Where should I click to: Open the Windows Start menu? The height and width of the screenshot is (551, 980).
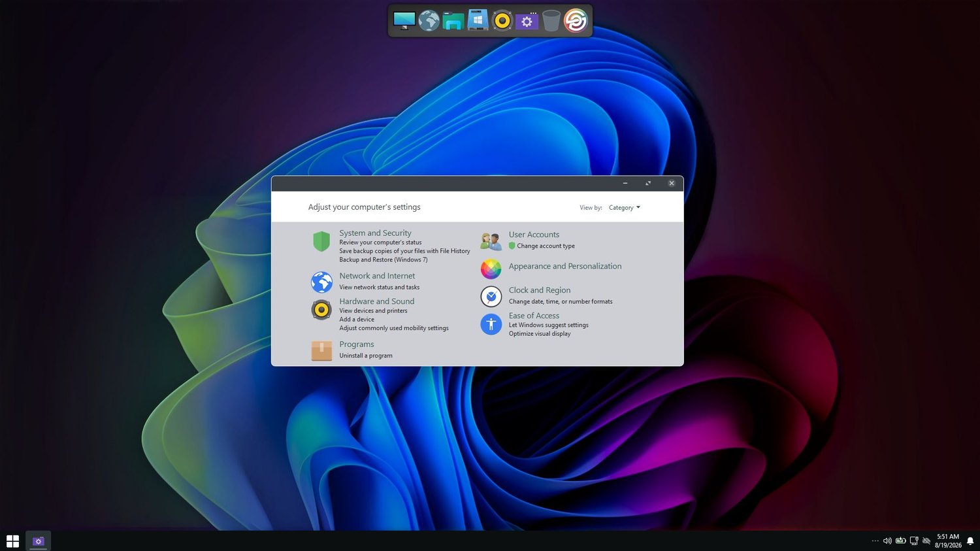point(12,541)
